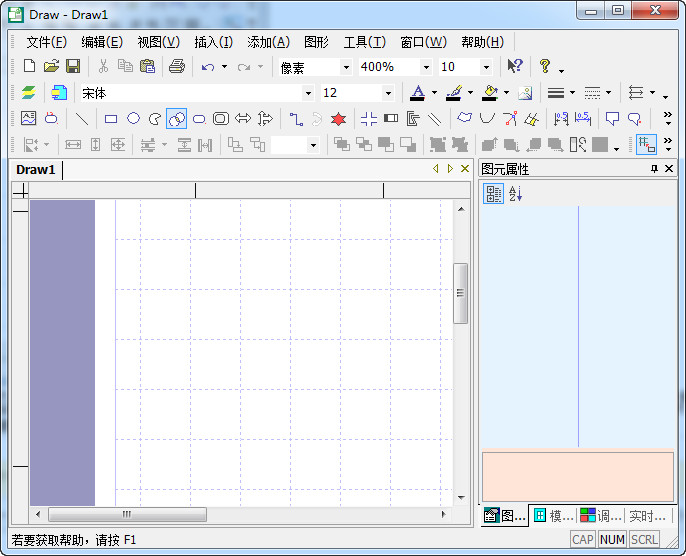Save drawing with floppy disk icon
Screen dimensions: 686x556
(73, 67)
